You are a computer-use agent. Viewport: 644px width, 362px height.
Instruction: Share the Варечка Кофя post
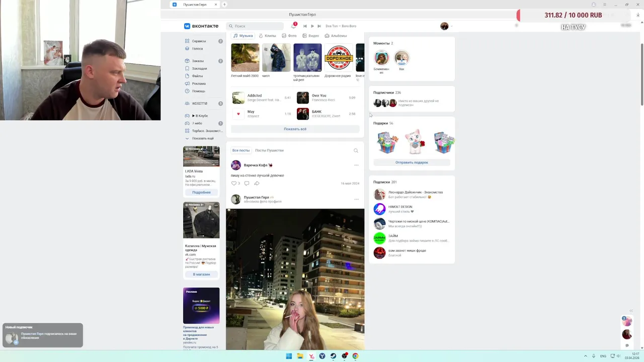pyautogui.click(x=257, y=184)
